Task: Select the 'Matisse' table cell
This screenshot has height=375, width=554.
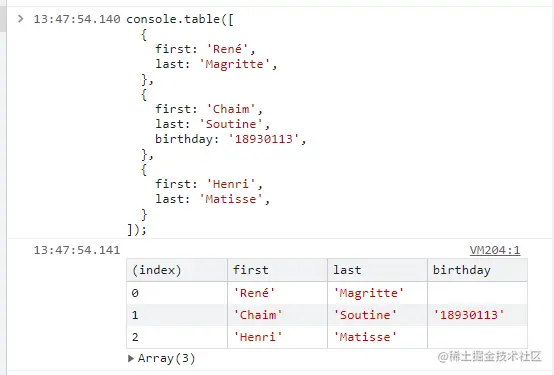Action: (x=377, y=337)
